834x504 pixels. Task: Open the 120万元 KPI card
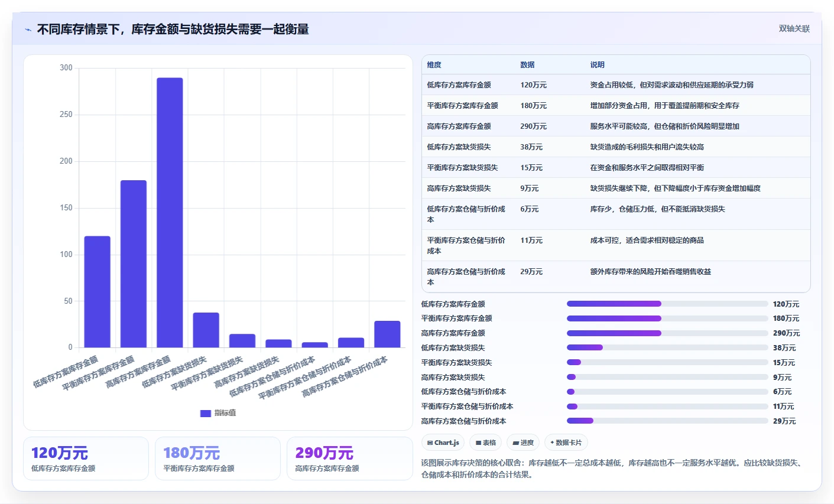[86, 459]
